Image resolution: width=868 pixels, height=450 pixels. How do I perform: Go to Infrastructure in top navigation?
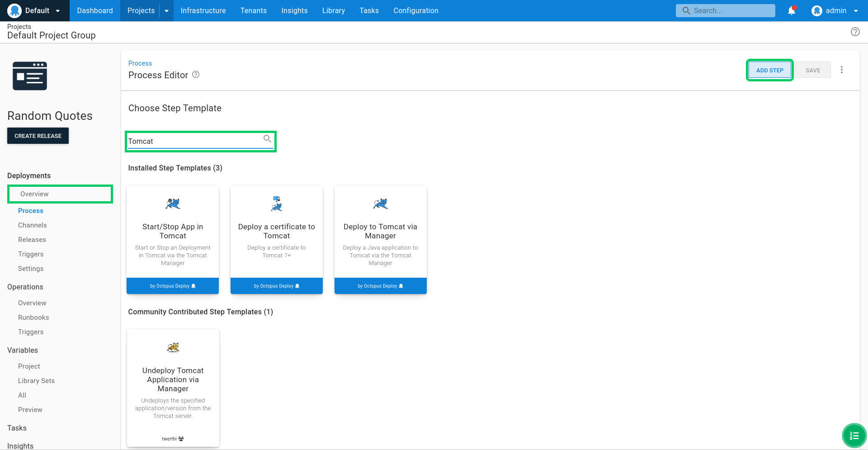pyautogui.click(x=203, y=10)
